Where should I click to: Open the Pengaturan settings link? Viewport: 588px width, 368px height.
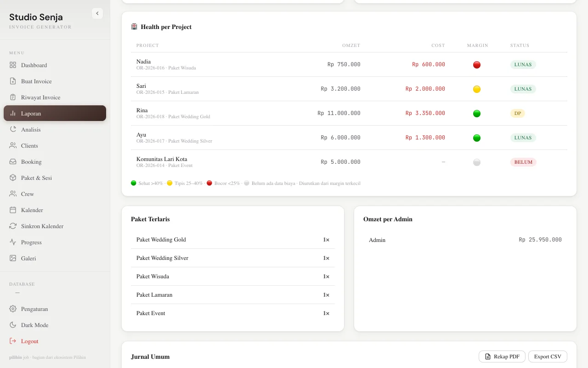pyautogui.click(x=55, y=309)
